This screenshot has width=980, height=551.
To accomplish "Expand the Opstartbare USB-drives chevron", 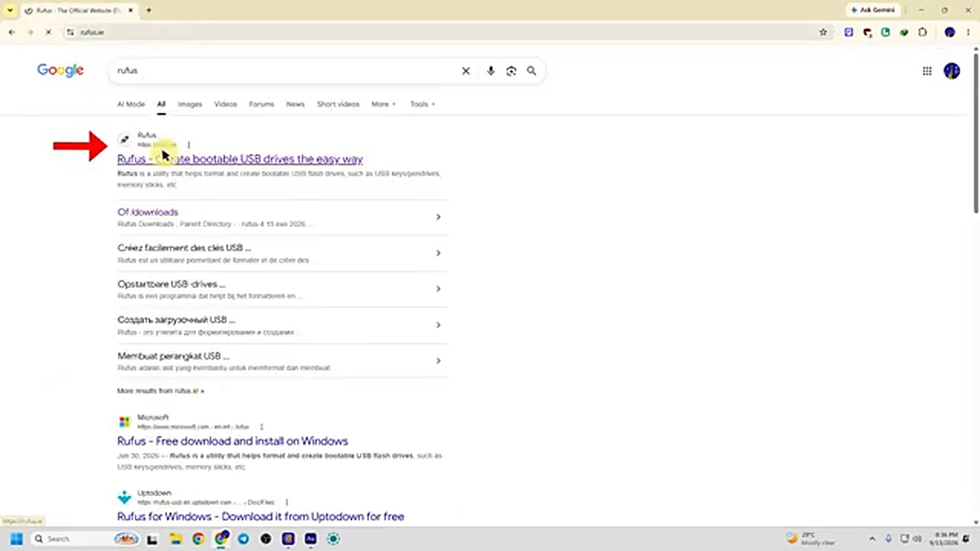I will click(438, 289).
